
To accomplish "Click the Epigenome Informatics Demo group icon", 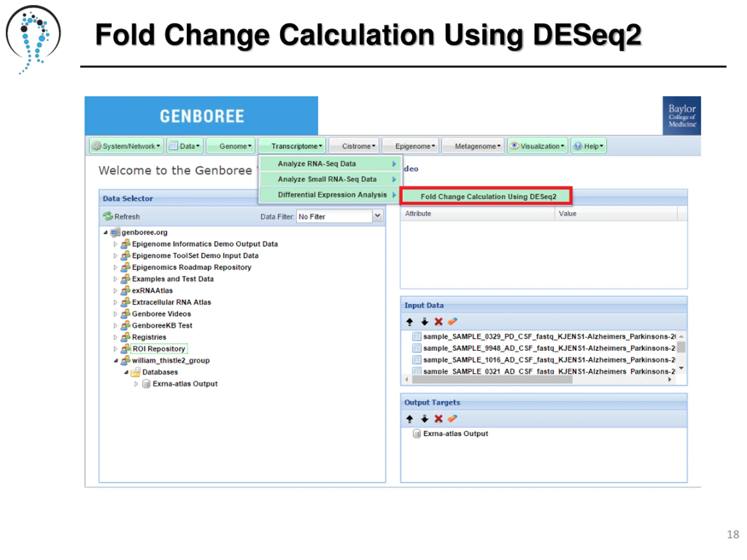I will [126, 244].
